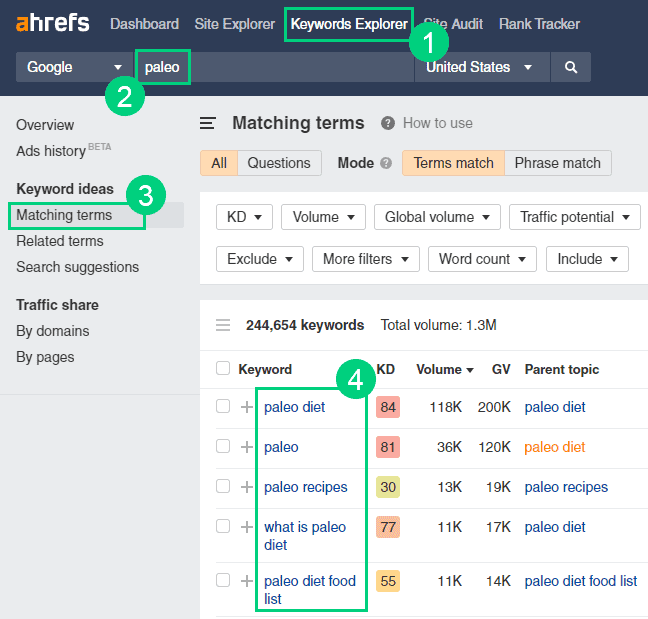Sort by the Volume column header
The height and width of the screenshot is (619, 648).
[x=445, y=369]
